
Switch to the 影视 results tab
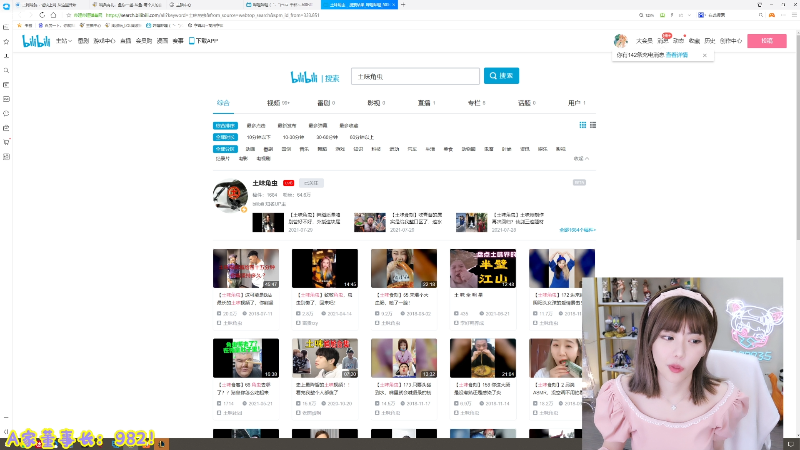376,103
